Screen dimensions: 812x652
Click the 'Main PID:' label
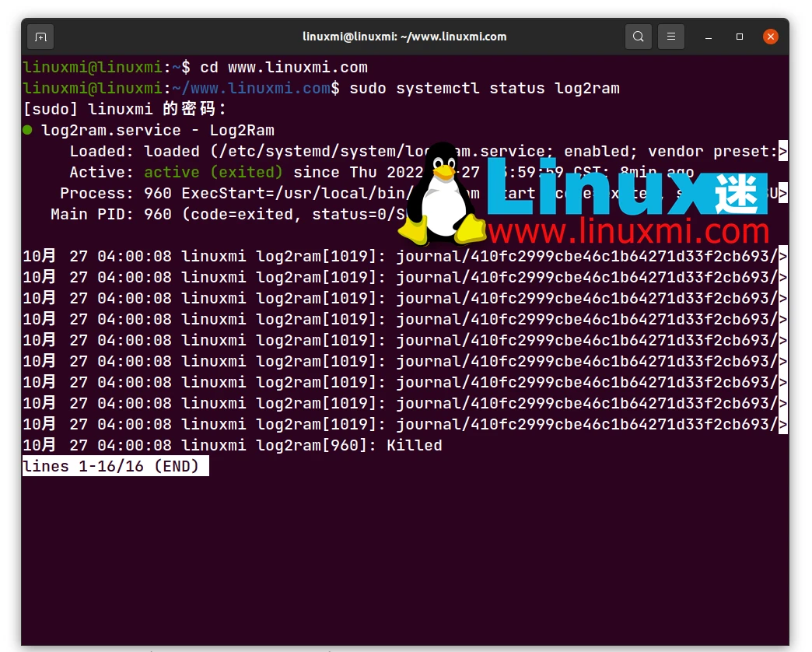(93, 214)
